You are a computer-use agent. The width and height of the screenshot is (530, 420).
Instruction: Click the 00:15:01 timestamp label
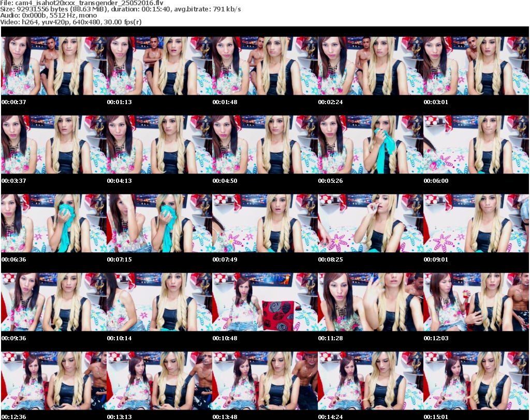tap(436, 417)
